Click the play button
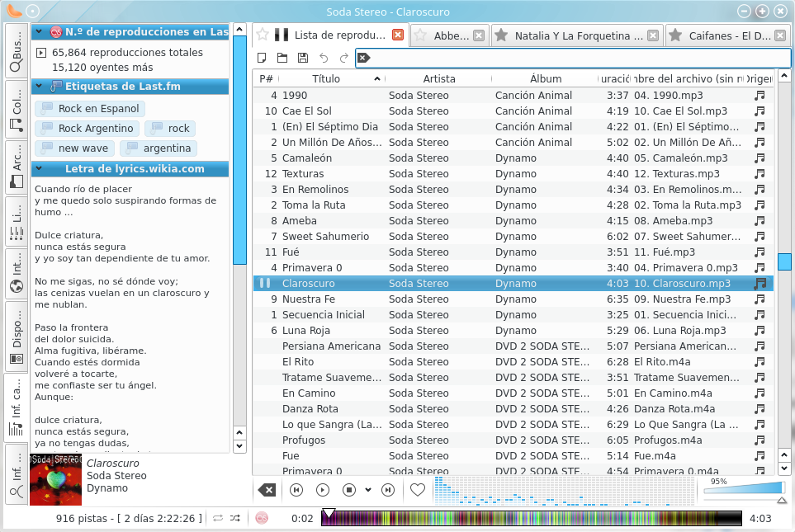Image resolution: width=795 pixels, height=532 pixels. [x=323, y=490]
